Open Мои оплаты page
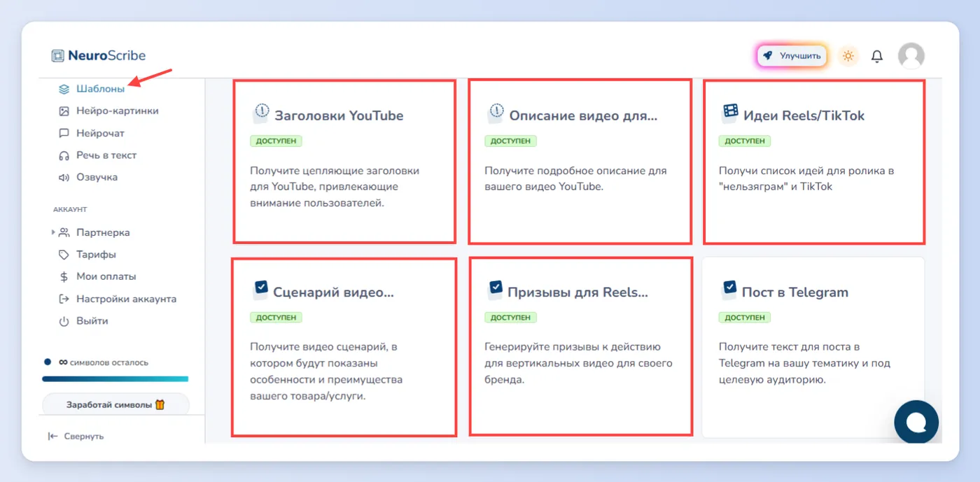This screenshot has width=980, height=482. [x=106, y=277]
